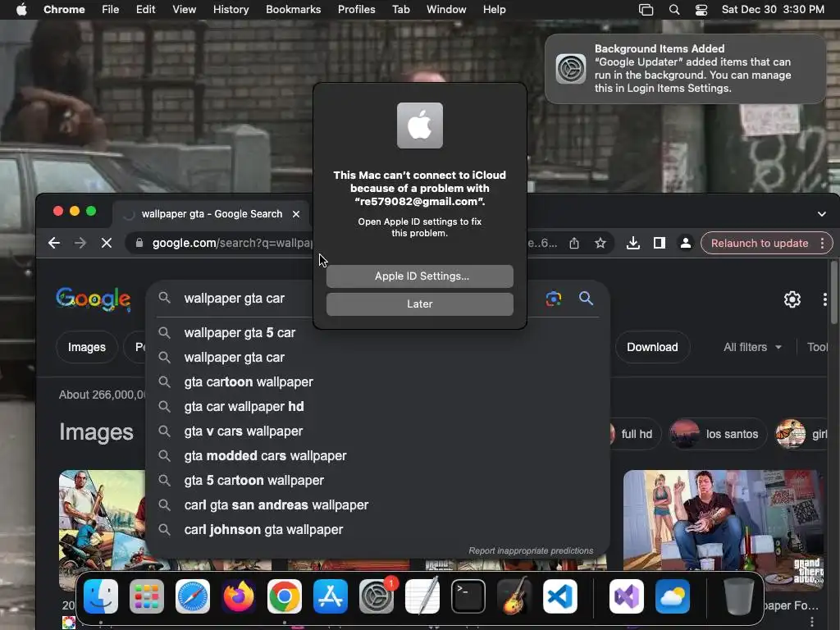Click the share icon in address bar
The image size is (840, 630).
[x=574, y=243]
